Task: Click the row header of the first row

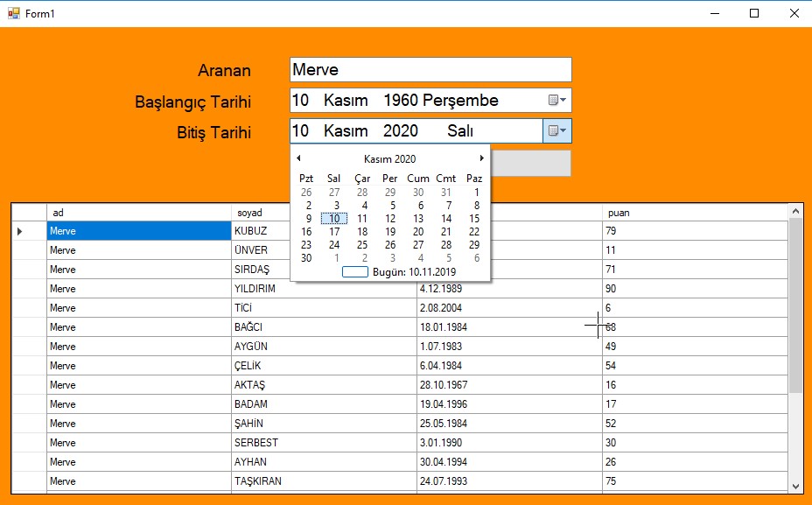Action: [x=29, y=231]
